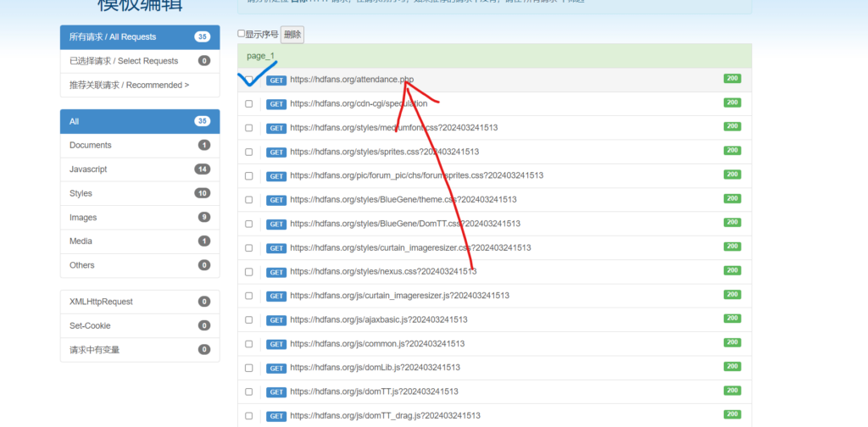Filter by XMLHttpRequest requests

140,302
